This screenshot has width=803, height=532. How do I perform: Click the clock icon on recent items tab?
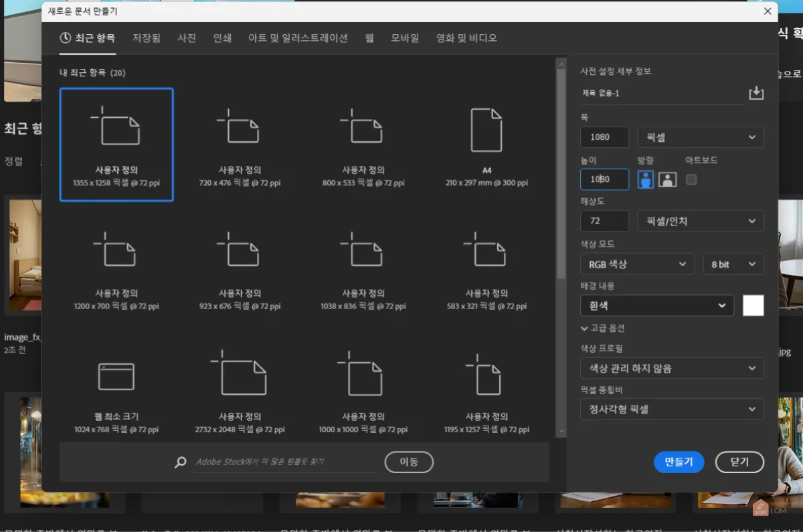pyautogui.click(x=66, y=38)
